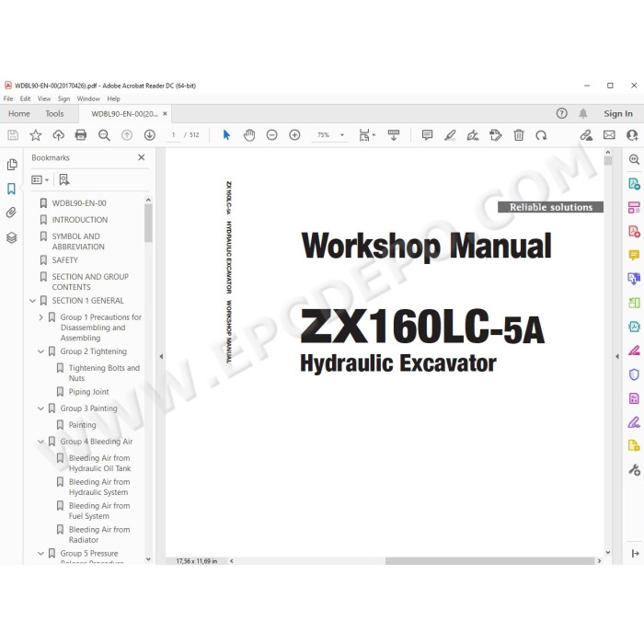Open the layers panel icon
Viewport: 644px width, 644px height.
click(x=11, y=237)
